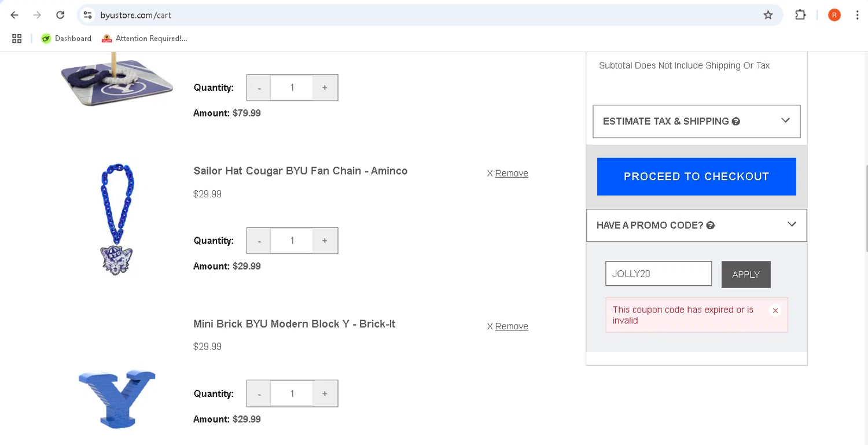Edit quantity field for Mini Brick Block Y
Viewport: 868px width, 445px height.
292,393
